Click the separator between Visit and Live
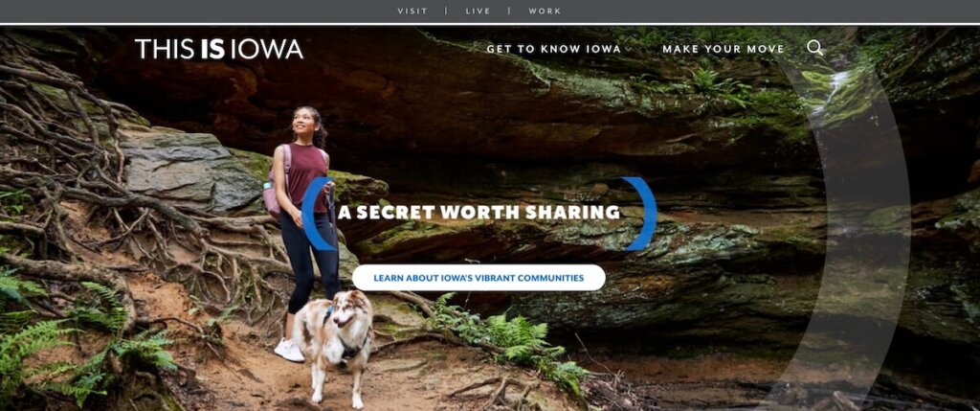980x411 pixels. pyautogui.click(x=446, y=11)
